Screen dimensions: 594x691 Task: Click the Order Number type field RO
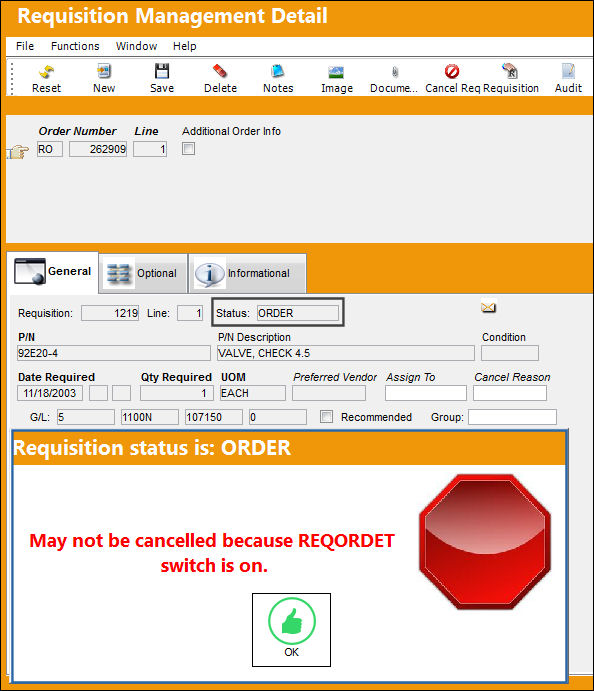tap(50, 149)
